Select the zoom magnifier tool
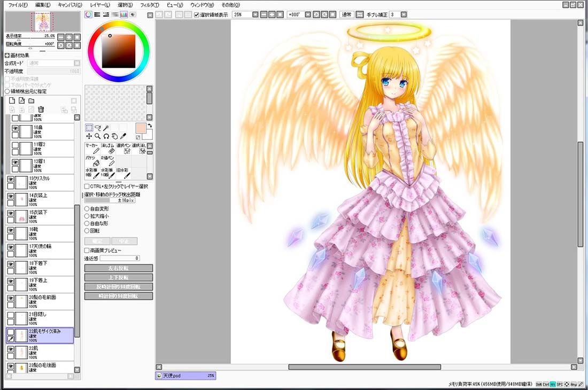The image size is (588, 390). click(97, 136)
